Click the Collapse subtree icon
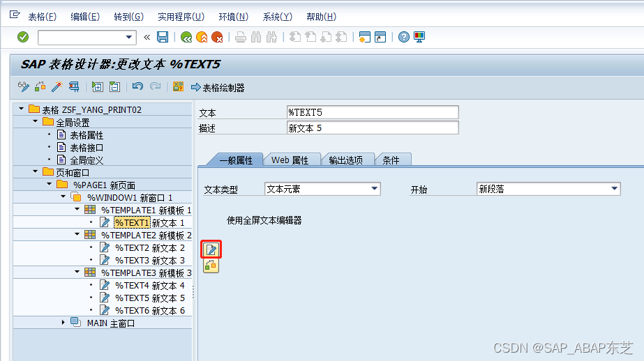 click(x=114, y=86)
